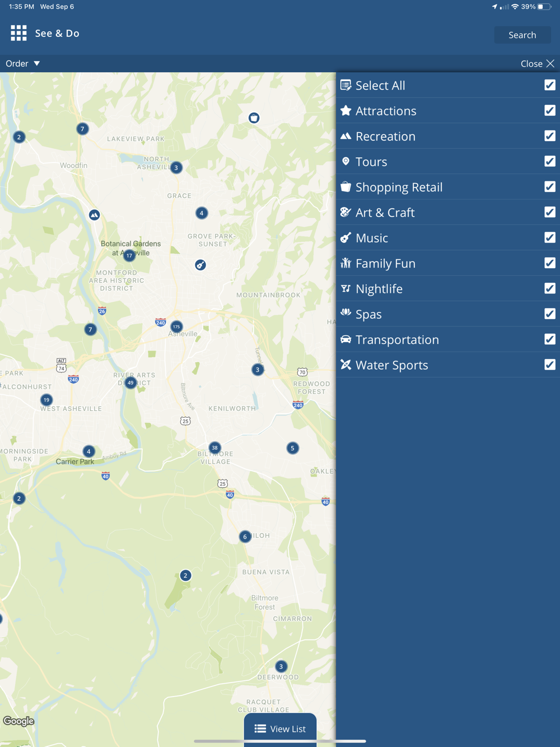Uncheck the Select All checkbox
Image resolution: width=560 pixels, height=747 pixels.
[x=550, y=85]
